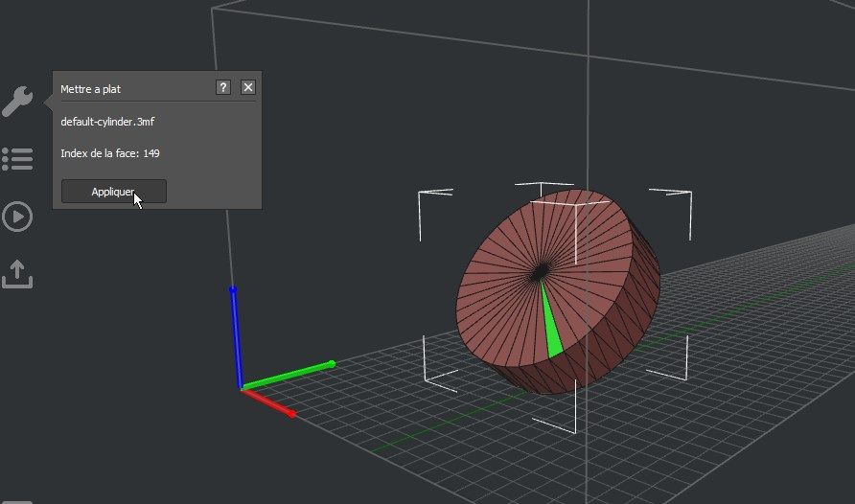
Task: Click the green Y axis arrow
Action: pos(288,375)
